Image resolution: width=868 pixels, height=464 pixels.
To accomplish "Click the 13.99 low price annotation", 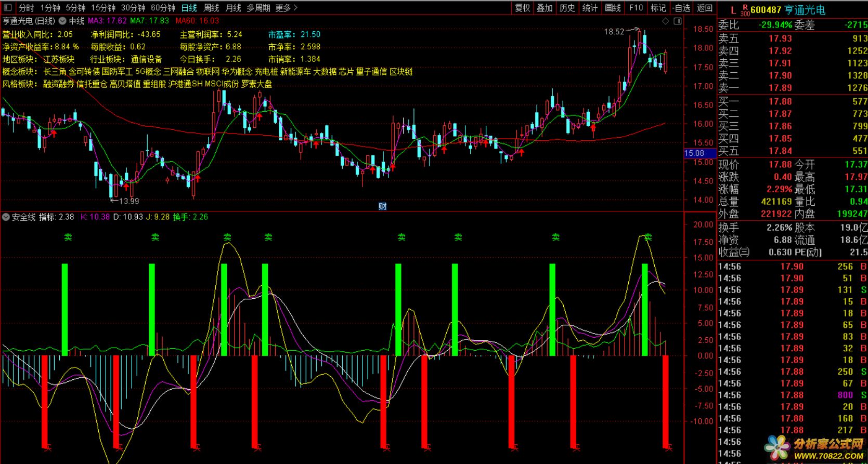I will pyautogui.click(x=129, y=201).
